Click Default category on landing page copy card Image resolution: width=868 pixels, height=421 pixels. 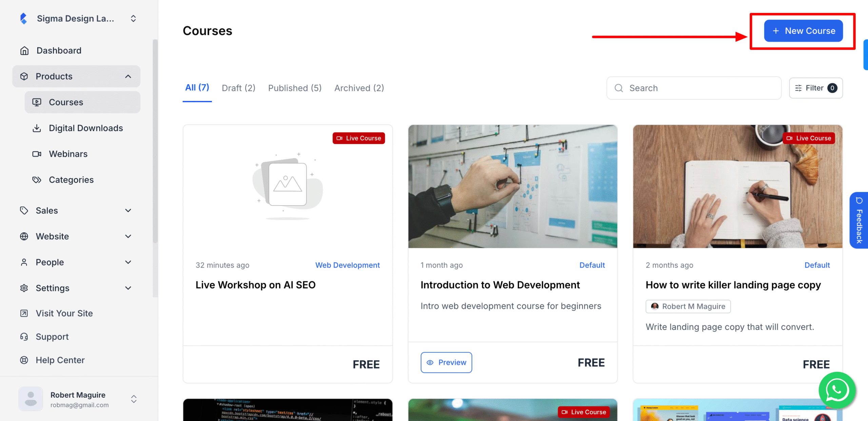817,265
